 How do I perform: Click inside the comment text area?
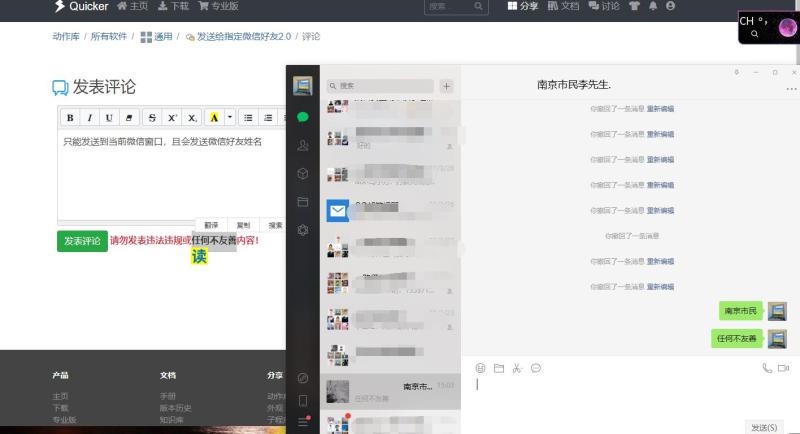(x=171, y=176)
